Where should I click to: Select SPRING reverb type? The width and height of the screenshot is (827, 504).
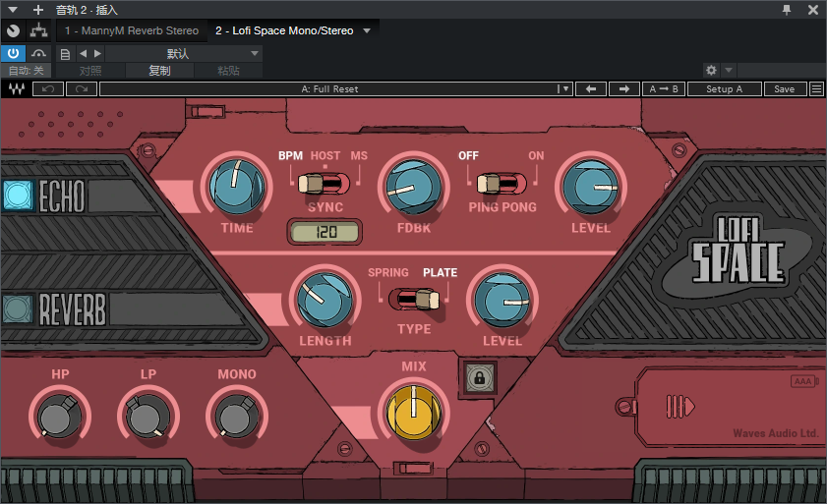pyautogui.click(x=388, y=272)
